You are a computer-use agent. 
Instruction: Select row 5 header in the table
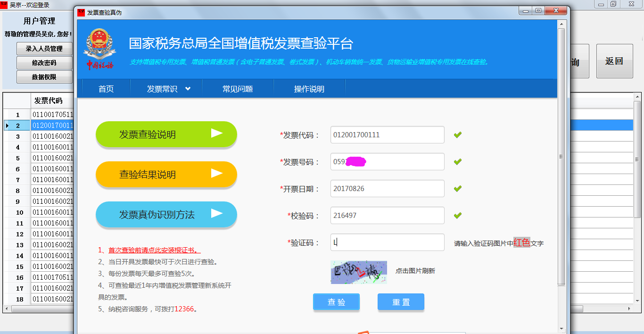coord(17,158)
